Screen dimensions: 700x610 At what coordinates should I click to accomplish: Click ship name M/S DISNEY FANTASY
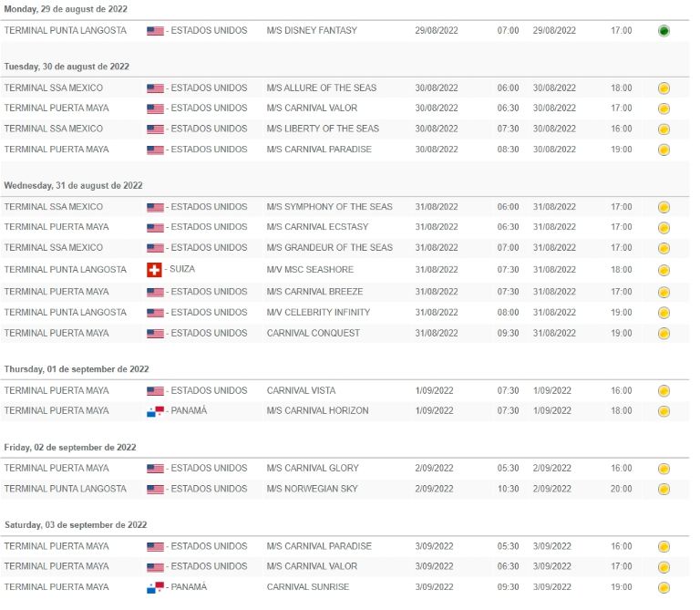[312, 30]
